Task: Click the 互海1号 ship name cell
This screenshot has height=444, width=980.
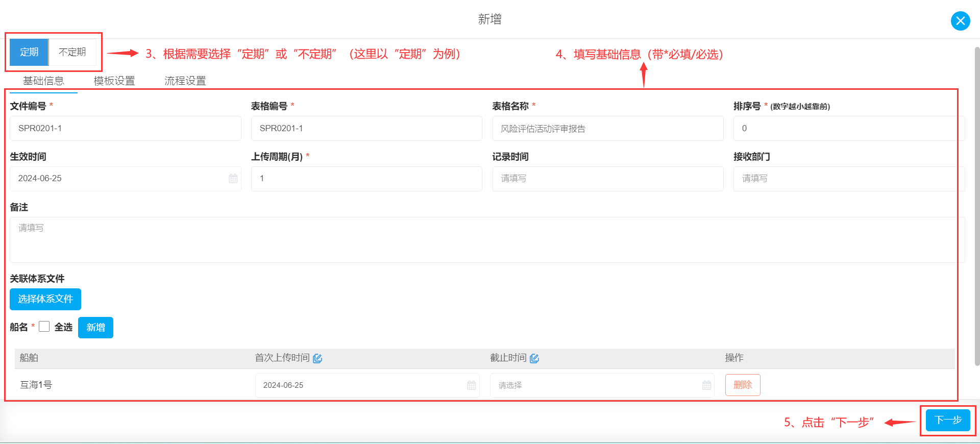Action: click(x=36, y=385)
